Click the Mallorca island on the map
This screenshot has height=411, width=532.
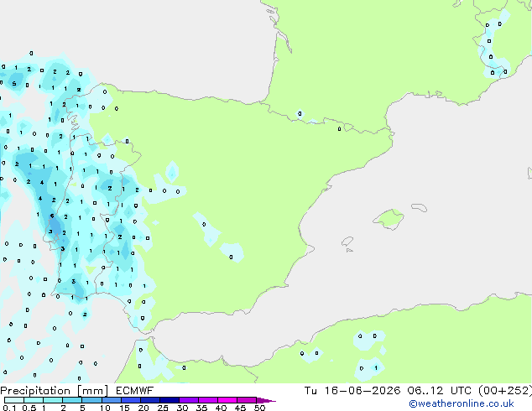pos(389,219)
